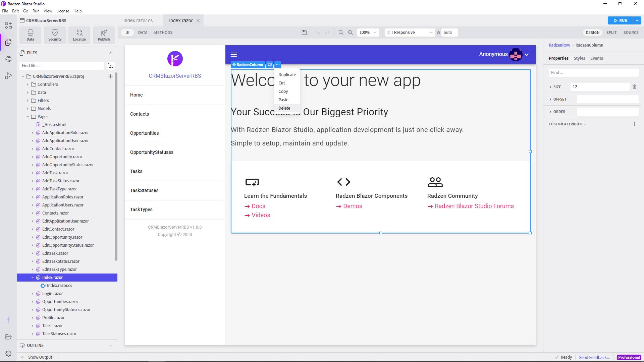Switch to DESIGN view mode
The height and width of the screenshot is (362, 644).
592,33
